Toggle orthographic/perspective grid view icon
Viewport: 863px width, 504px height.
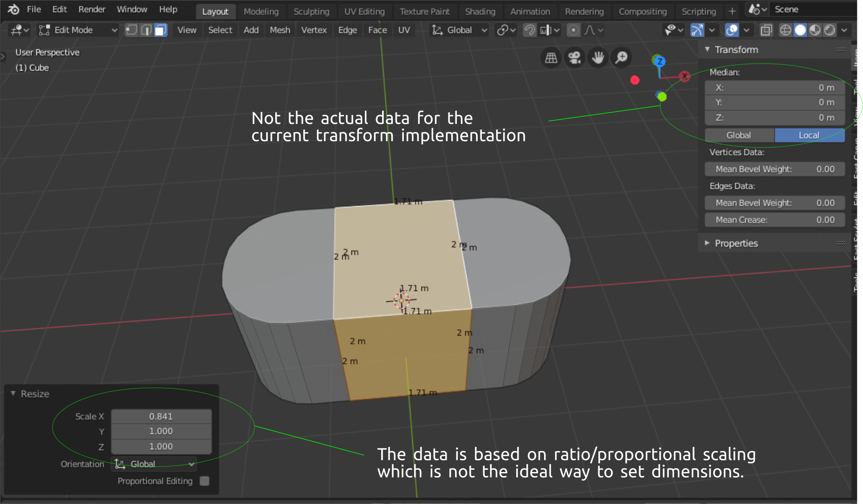[x=551, y=58]
